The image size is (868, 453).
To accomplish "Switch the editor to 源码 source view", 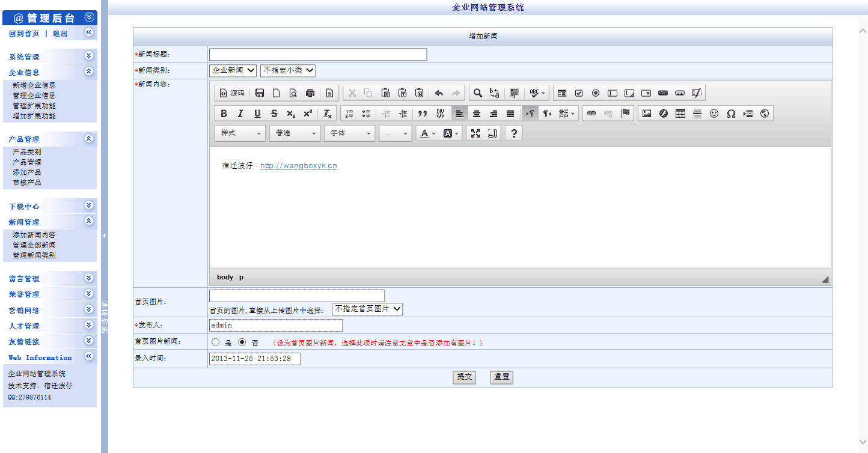I will tap(231, 93).
